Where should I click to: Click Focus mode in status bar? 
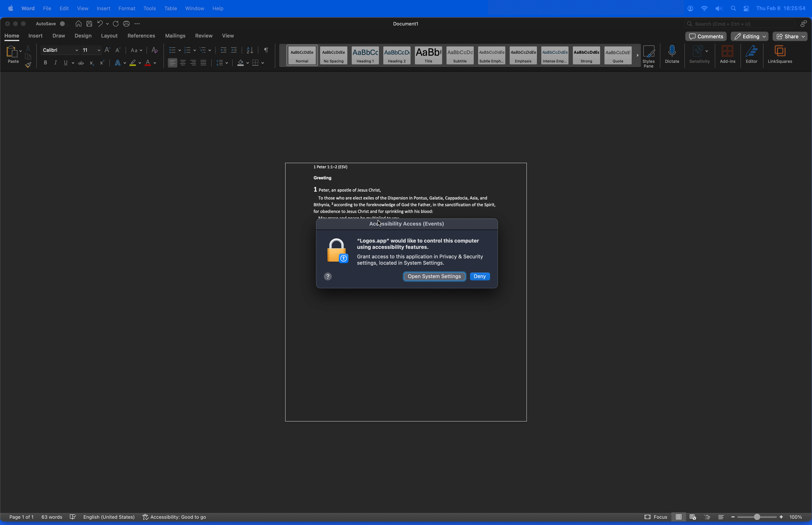point(656,517)
